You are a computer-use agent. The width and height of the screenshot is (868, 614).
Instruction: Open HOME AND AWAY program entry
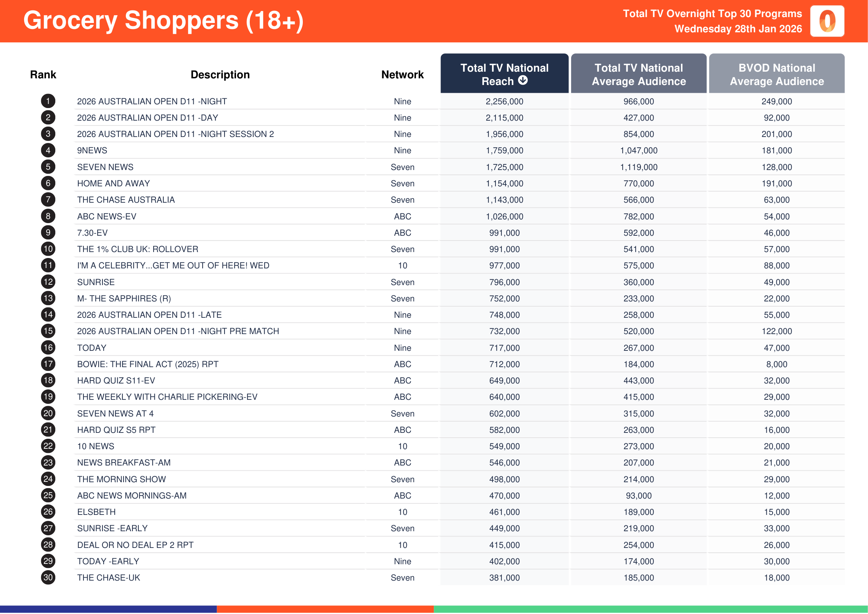114,183
